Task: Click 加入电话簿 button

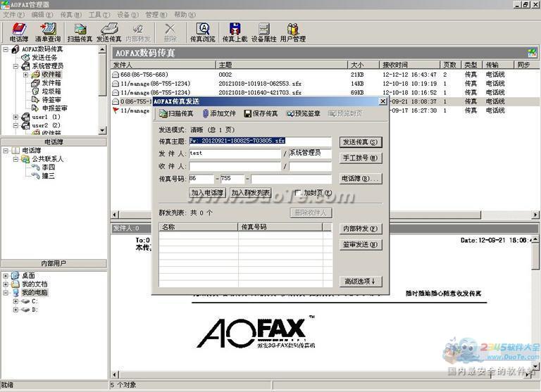Action: pyautogui.click(x=207, y=193)
